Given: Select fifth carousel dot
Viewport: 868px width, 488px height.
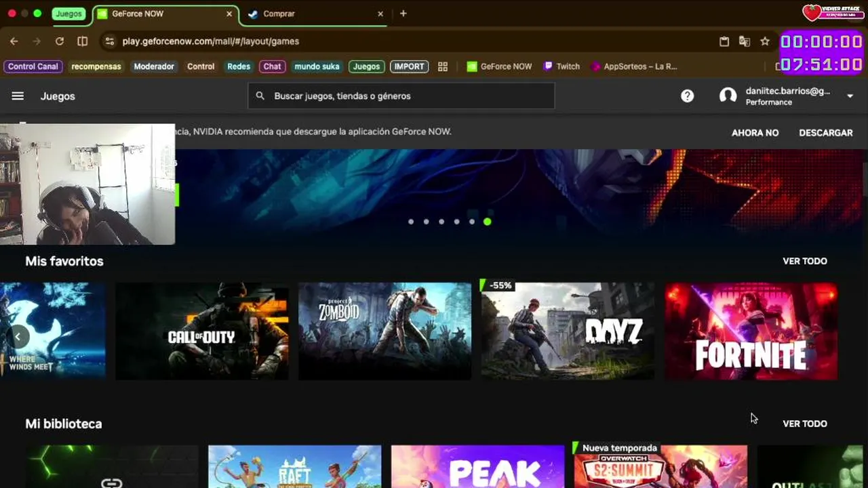Looking at the screenshot, I should tap(472, 222).
